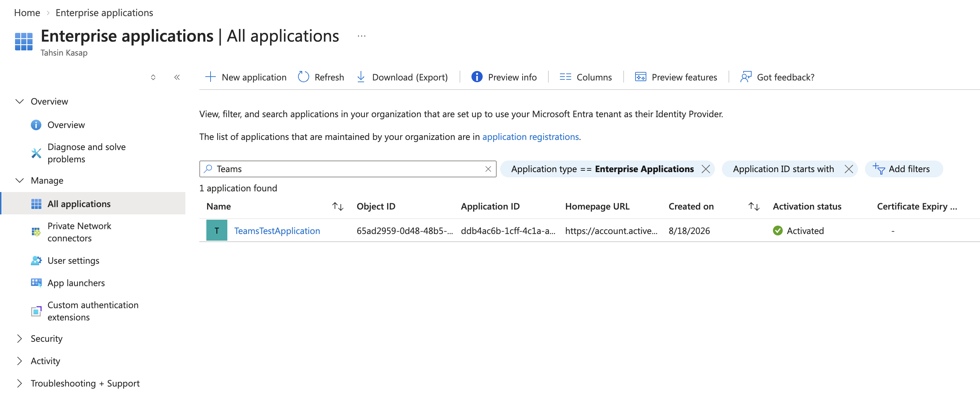Image resolution: width=980 pixels, height=418 pixels.
Task: Open the Enterprise applications breadcrumb link
Action: (104, 13)
